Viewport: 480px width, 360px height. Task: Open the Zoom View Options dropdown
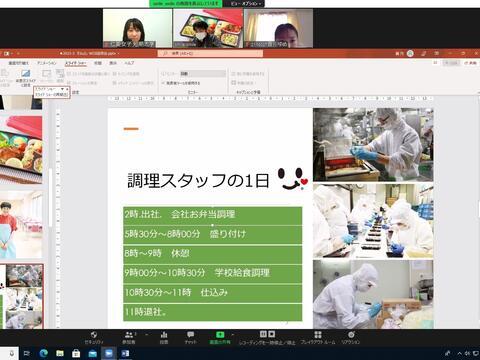(x=246, y=3)
